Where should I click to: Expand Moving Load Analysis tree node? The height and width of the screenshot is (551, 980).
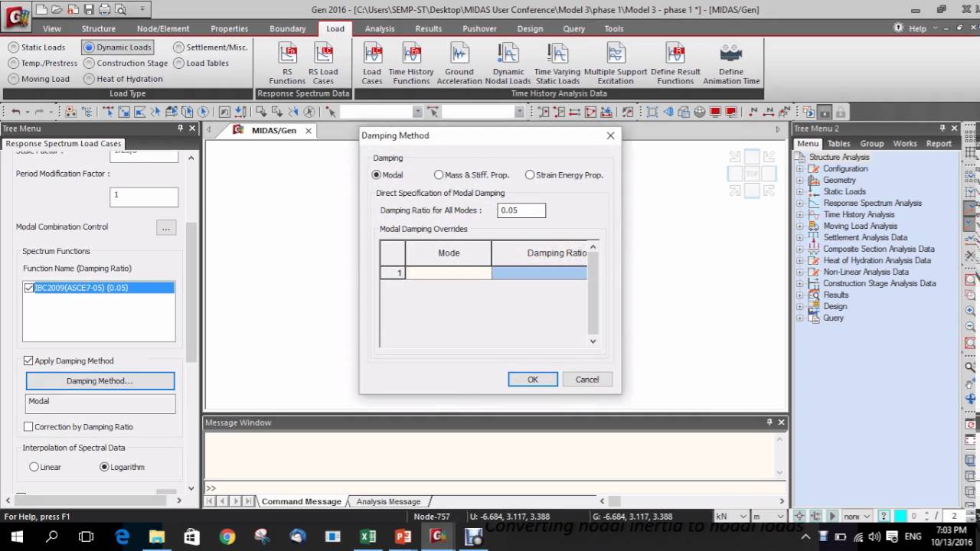click(x=799, y=226)
